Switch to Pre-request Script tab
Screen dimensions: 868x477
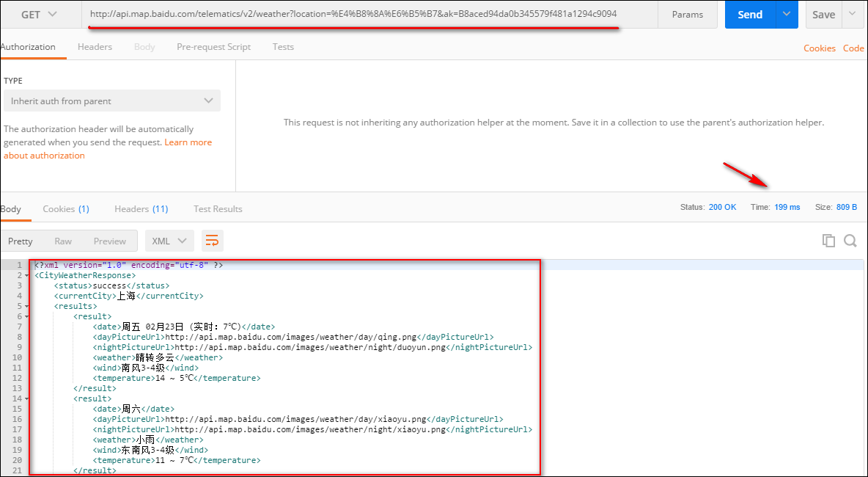[213, 47]
